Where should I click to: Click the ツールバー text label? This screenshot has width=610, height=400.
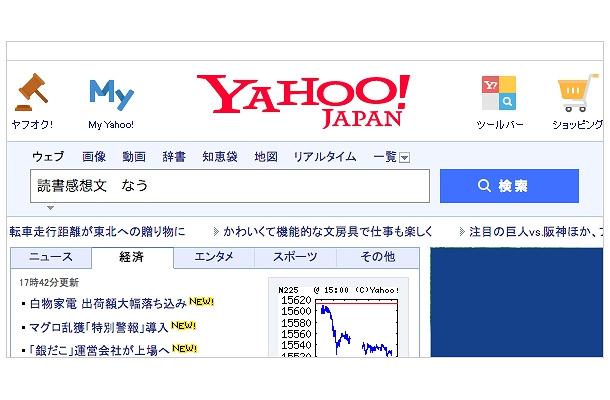pyautogui.click(x=500, y=125)
